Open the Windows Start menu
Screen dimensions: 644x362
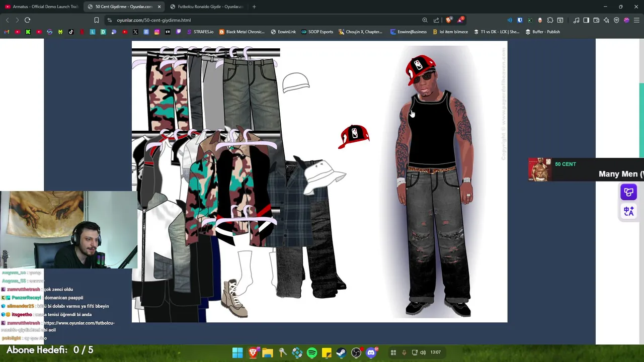coord(237,352)
